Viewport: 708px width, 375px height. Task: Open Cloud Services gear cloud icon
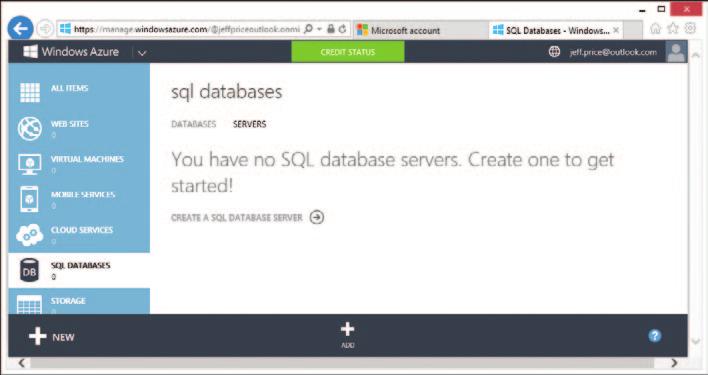(30, 235)
